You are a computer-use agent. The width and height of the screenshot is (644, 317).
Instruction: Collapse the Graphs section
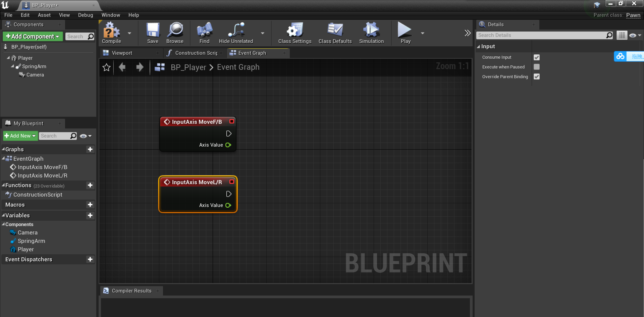coord(3,149)
